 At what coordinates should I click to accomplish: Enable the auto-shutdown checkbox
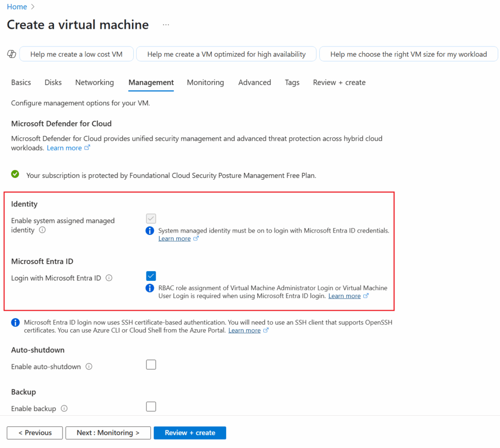coord(151,364)
